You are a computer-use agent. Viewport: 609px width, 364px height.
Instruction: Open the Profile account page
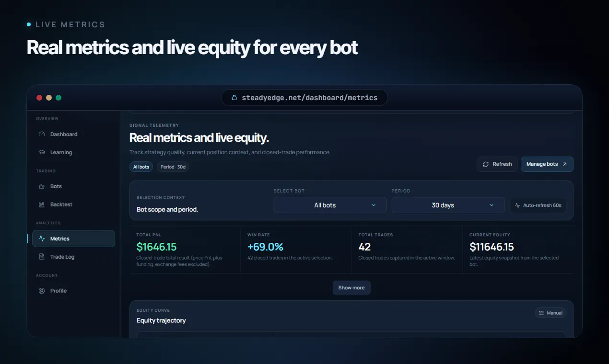point(73,291)
